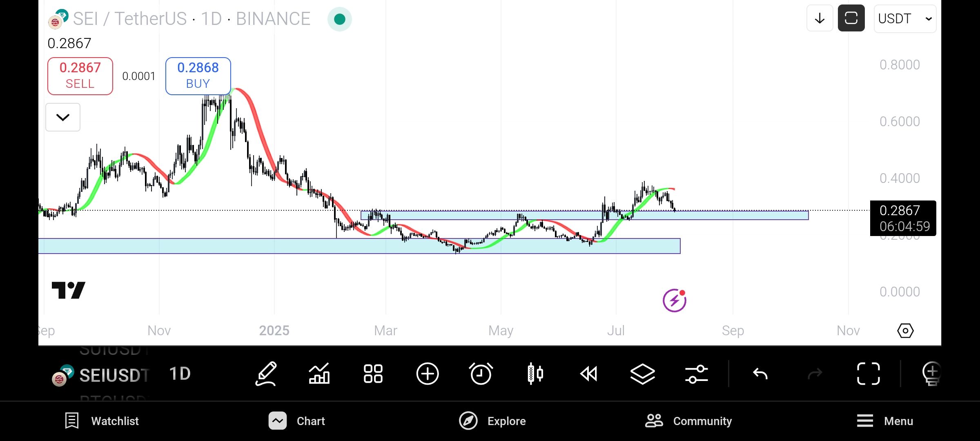980x441 pixels.
Task: Tap the 0.0001 spread value
Action: tap(139, 76)
